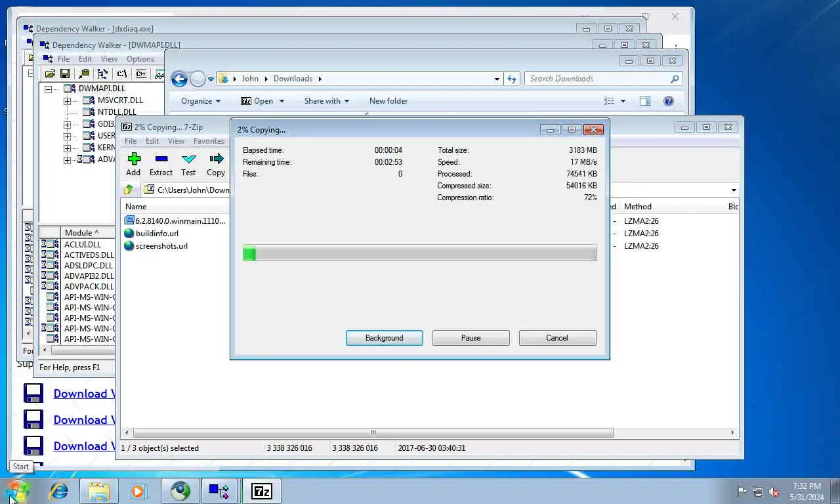Click the copy progress bar
840x504 pixels.
420,253
